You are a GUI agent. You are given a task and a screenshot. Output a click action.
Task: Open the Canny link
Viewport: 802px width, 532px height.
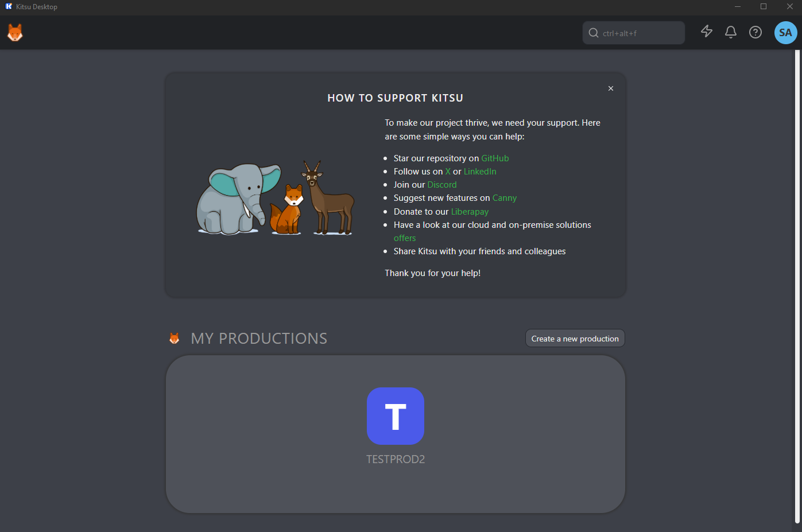[x=505, y=198]
